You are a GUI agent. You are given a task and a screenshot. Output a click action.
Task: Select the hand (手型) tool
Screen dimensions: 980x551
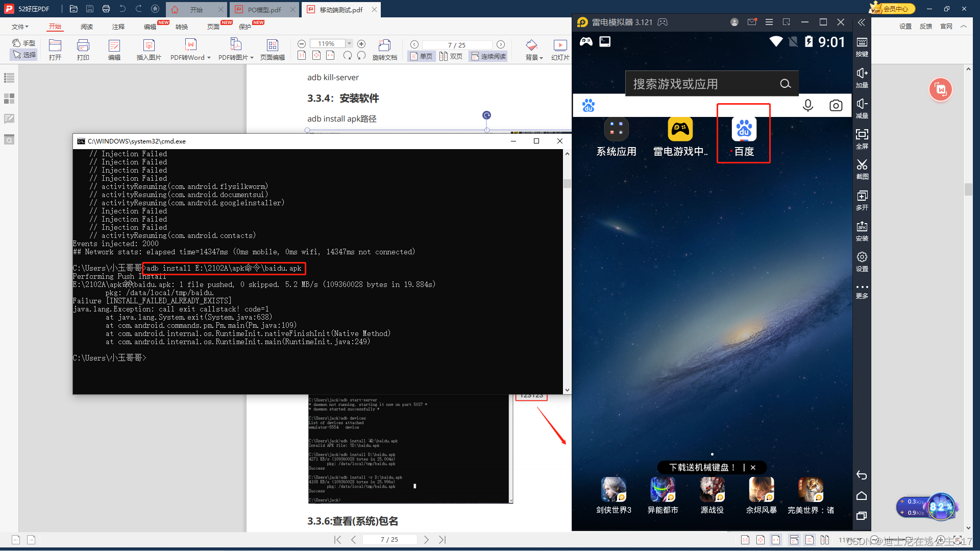tap(24, 43)
